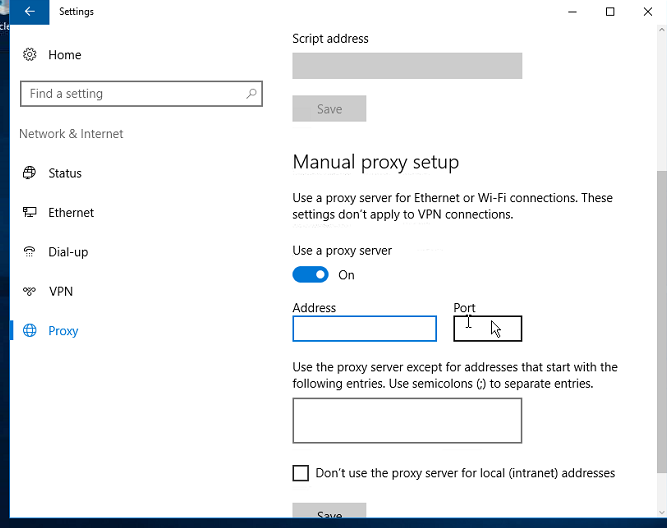Click Save under Script address
667x528 pixels.
tap(329, 108)
